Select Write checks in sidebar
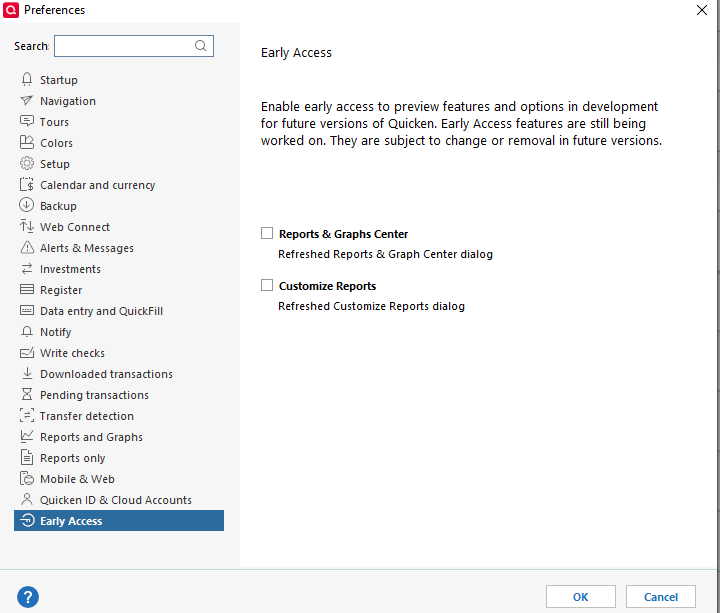 [73, 353]
